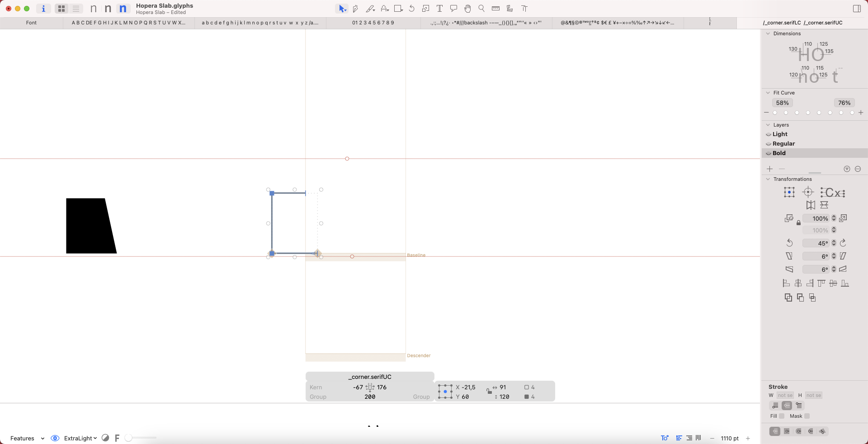The width and height of the screenshot is (868, 444).
Task: Select the Annotation speech bubble tool
Action: pos(453,9)
